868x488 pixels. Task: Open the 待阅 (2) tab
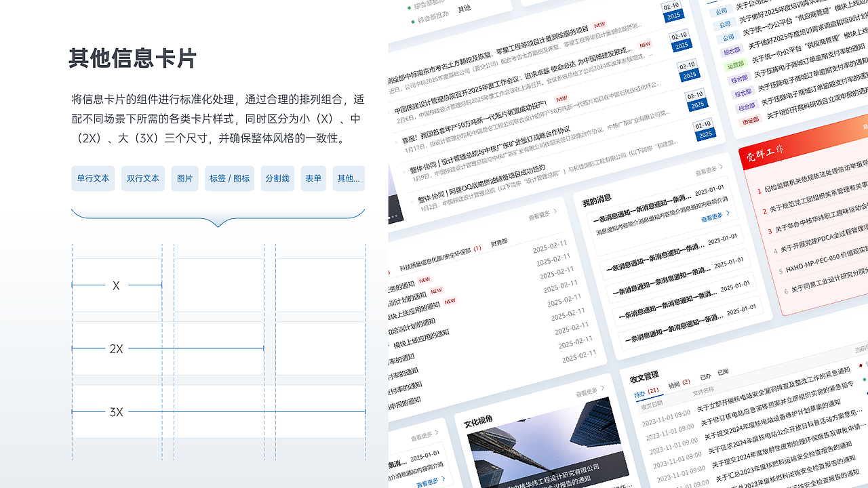tap(675, 384)
